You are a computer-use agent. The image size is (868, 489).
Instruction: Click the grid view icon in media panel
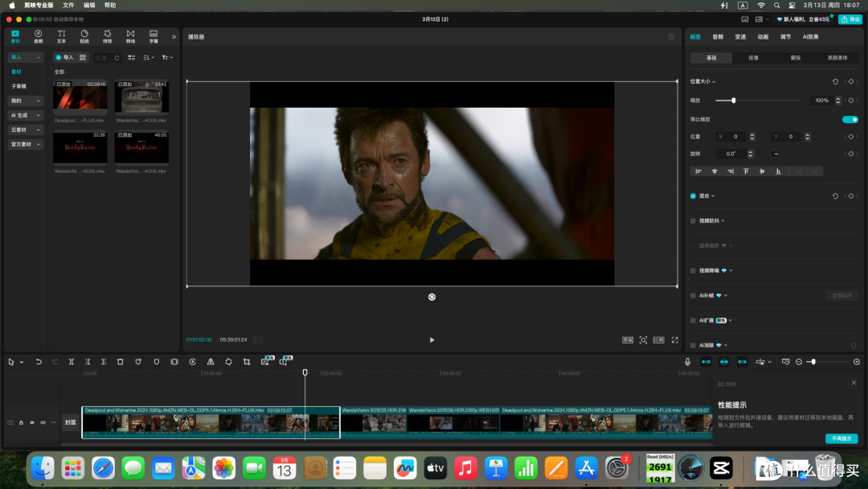[132, 58]
